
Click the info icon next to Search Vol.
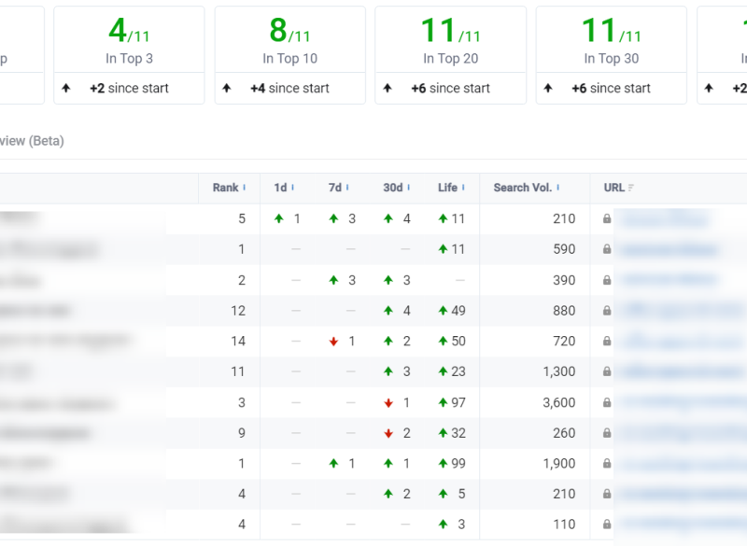click(x=558, y=188)
